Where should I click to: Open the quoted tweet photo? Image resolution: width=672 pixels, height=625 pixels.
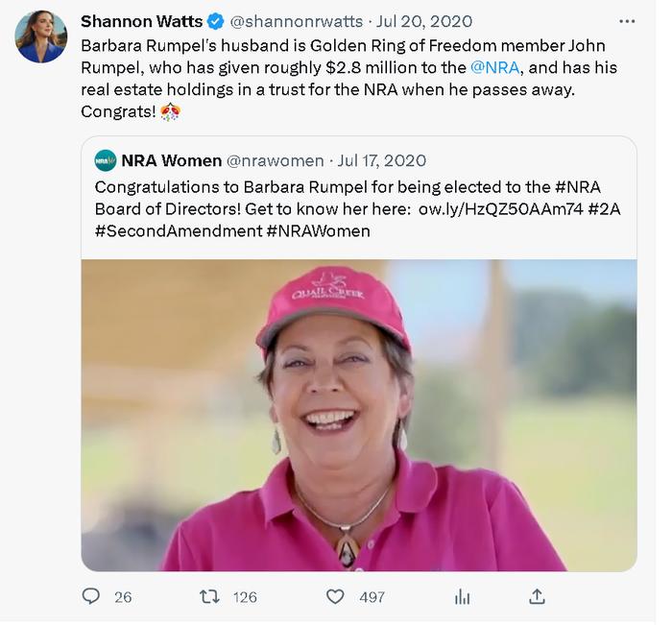359,415
